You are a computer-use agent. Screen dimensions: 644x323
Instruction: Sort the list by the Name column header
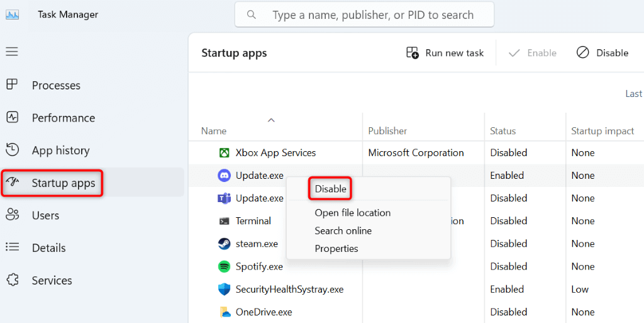(x=214, y=131)
